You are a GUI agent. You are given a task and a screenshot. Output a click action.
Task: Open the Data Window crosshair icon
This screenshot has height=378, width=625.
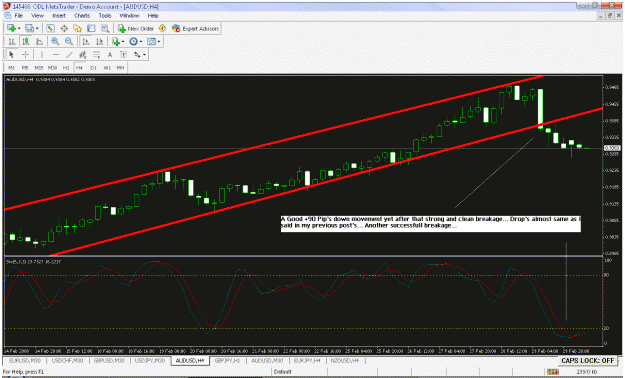pos(64,28)
